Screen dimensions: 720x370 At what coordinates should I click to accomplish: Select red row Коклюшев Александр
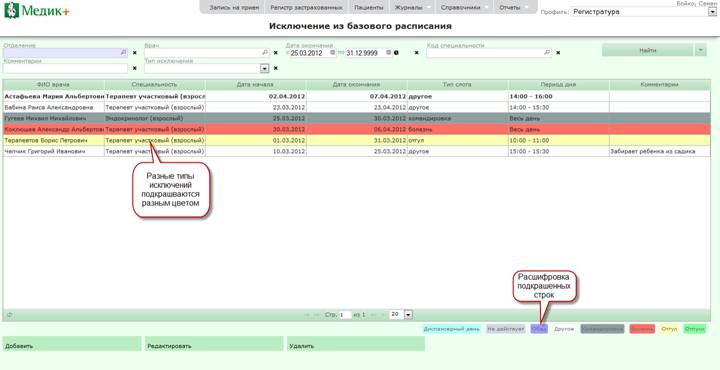pyautogui.click(x=357, y=129)
